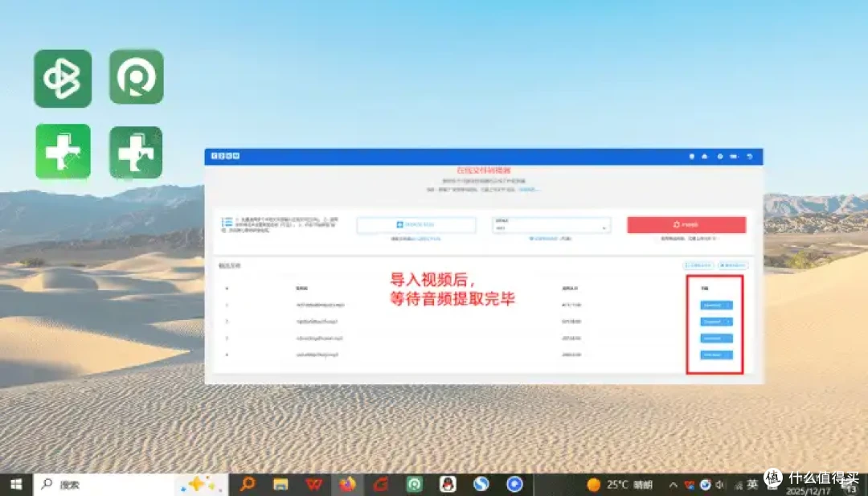The image size is (868, 496).
Task: Follow the blue link in the header description
Action: tap(529, 190)
